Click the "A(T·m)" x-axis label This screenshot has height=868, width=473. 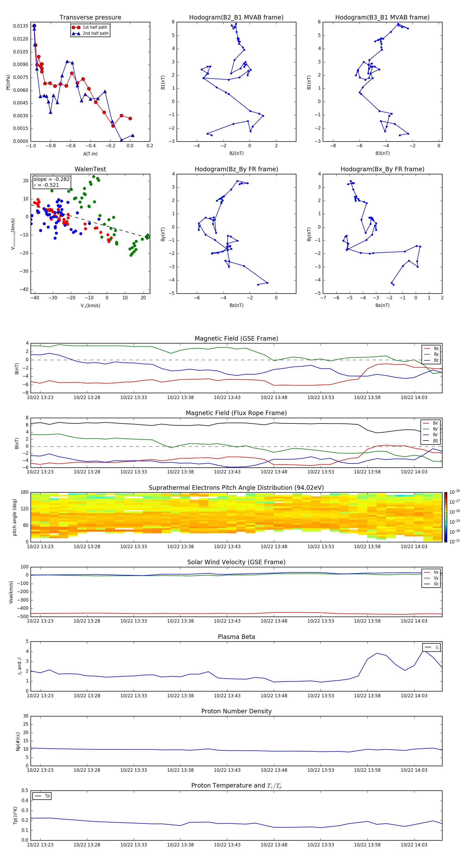pyautogui.click(x=90, y=154)
